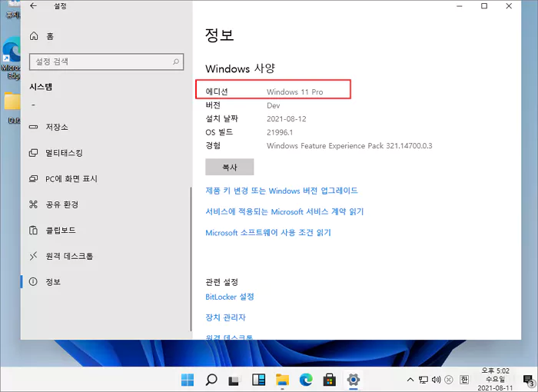Select 멀티태스킹 in the sidebar
Screen dimensions: 538x392
pos(64,153)
